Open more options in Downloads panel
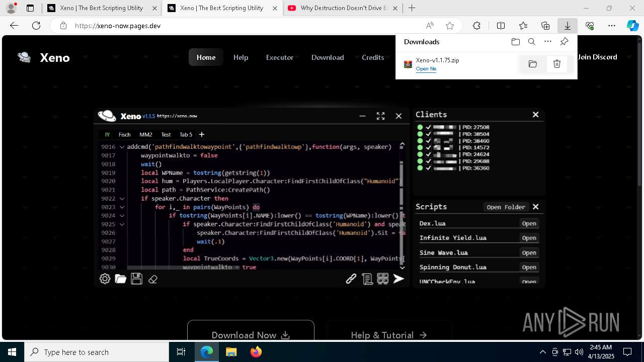Screen dimensions: 644x362 click(x=548, y=42)
